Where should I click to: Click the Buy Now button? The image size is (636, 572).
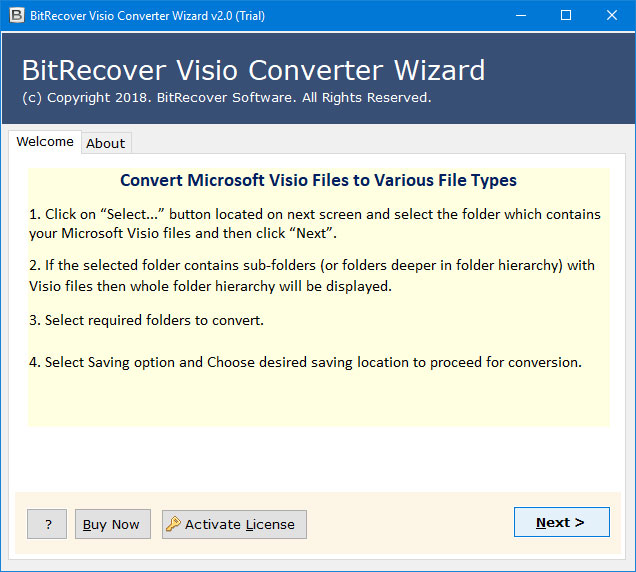(113, 524)
